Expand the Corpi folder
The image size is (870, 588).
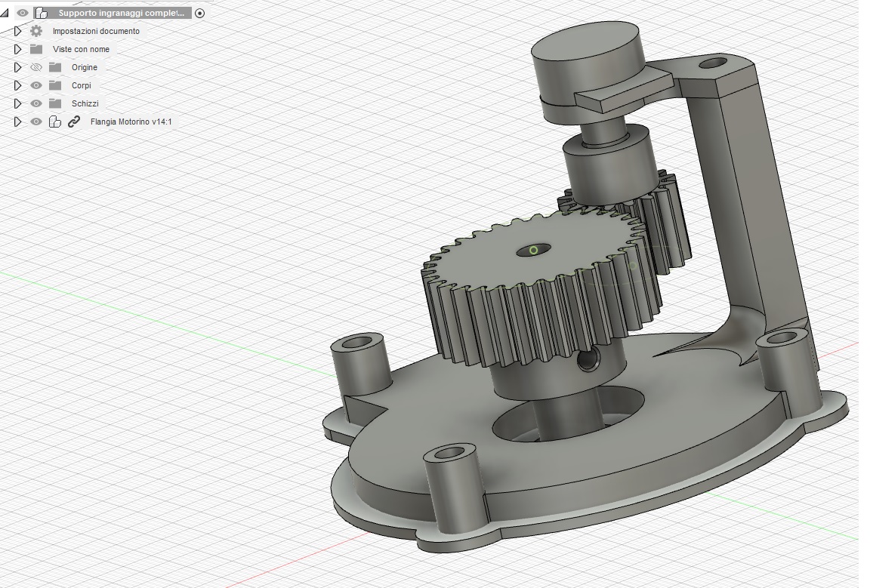click(18, 85)
